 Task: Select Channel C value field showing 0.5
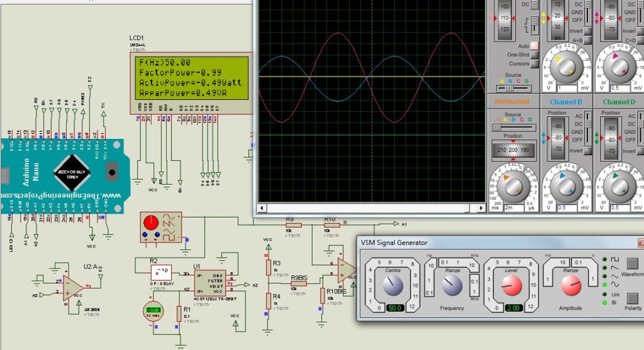click(x=621, y=88)
